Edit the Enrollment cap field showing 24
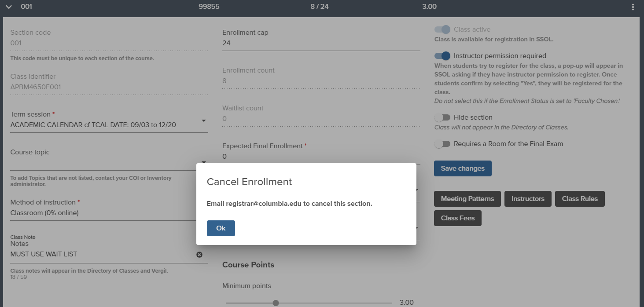The width and height of the screenshot is (644, 307). (321, 43)
